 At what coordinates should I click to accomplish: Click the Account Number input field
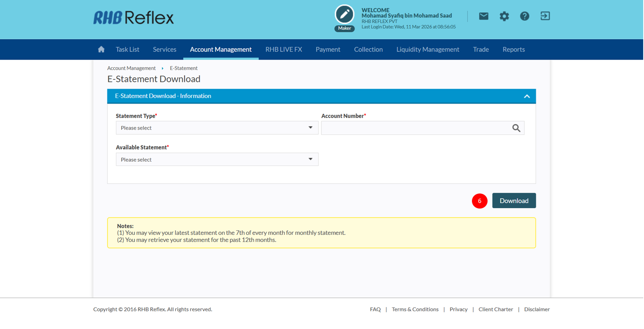coord(414,128)
